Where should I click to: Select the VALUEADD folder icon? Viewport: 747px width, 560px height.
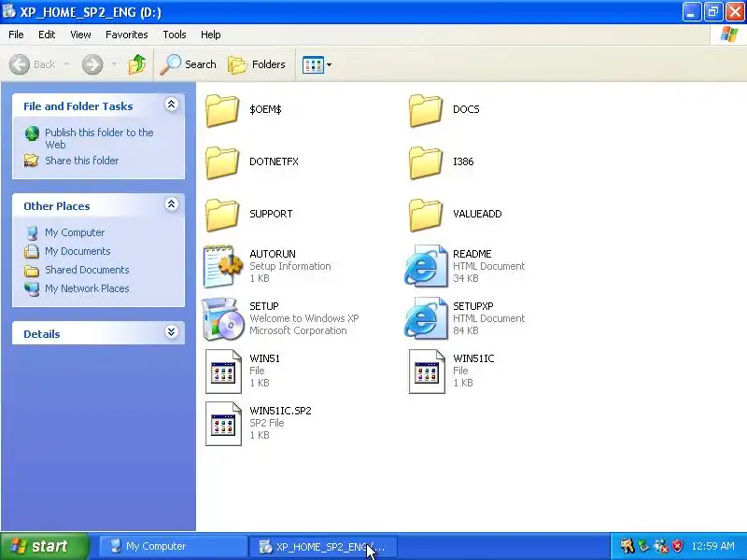tap(426, 215)
